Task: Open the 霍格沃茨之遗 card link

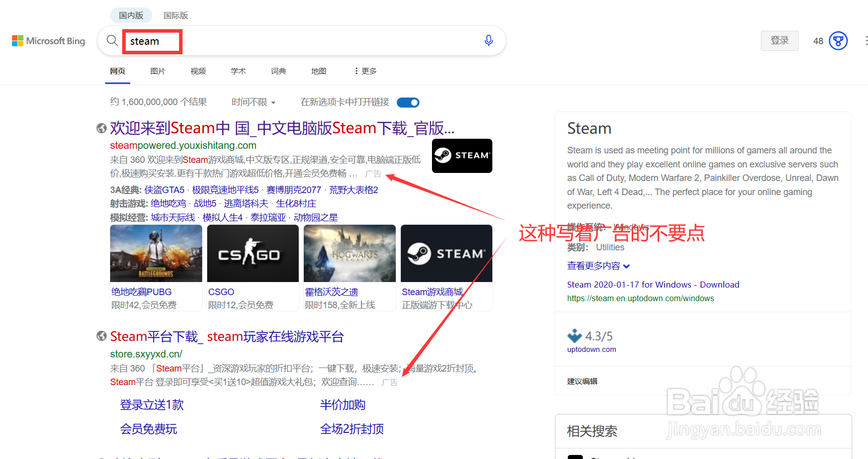Action: (x=331, y=292)
